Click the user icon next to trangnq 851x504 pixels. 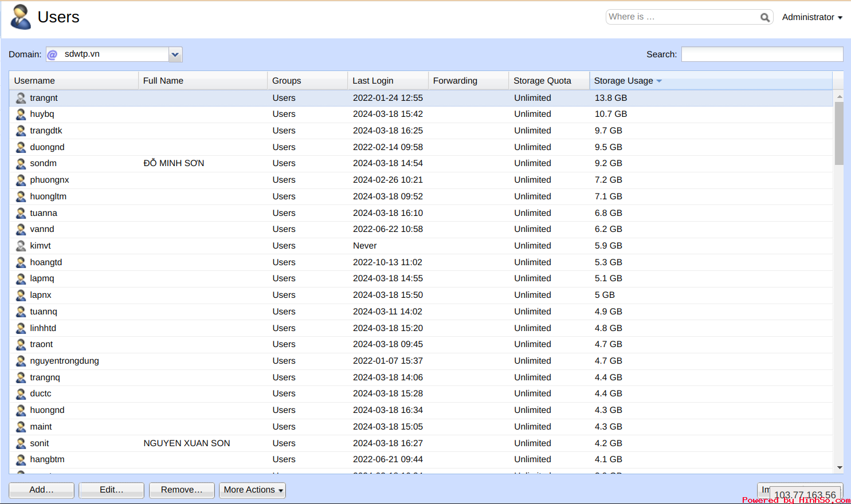[21, 377]
